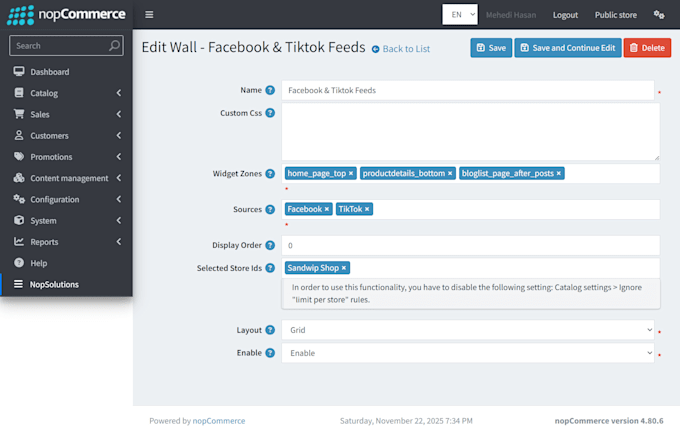Screen dimensions: 680x436
Task: Show help tooltip for Name field
Action: (x=270, y=90)
